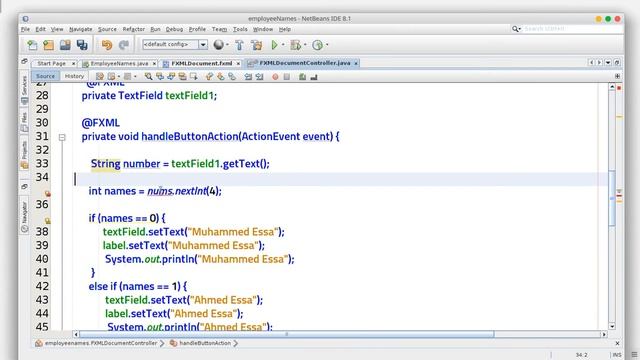Open the Projects side panel
This screenshot has width=640, height=360.
click(24, 154)
